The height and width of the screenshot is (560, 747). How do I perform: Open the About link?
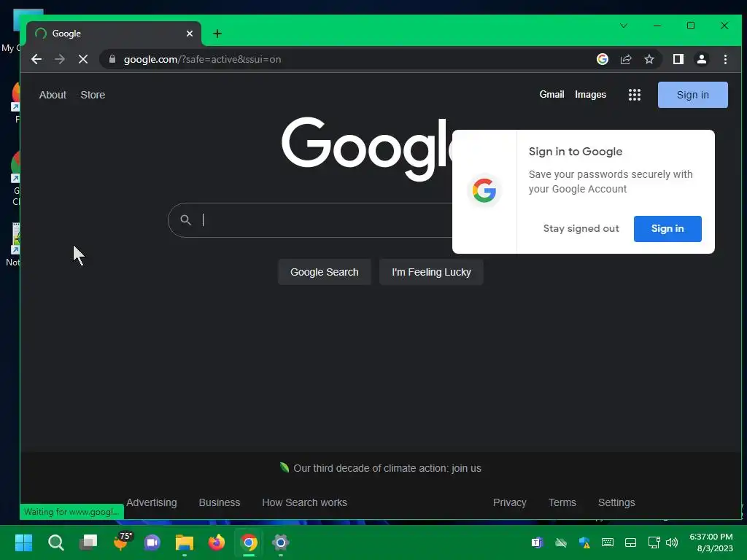[x=53, y=95]
